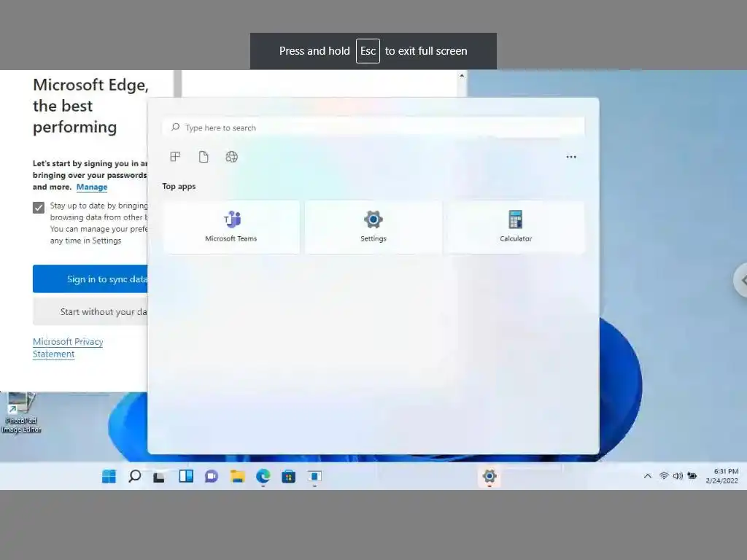Open the PhotoPad Image Editor desktop shortcut
The width and height of the screenshot is (747, 560).
pyautogui.click(x=21, y=413)
